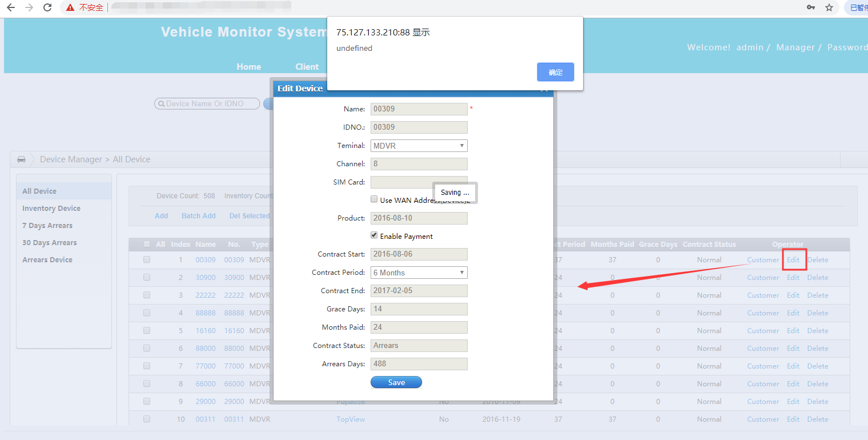Viewport: 868px width, 440px height.
Task: Click into the Name field showing 00309
Action: (x=419, y=109)
